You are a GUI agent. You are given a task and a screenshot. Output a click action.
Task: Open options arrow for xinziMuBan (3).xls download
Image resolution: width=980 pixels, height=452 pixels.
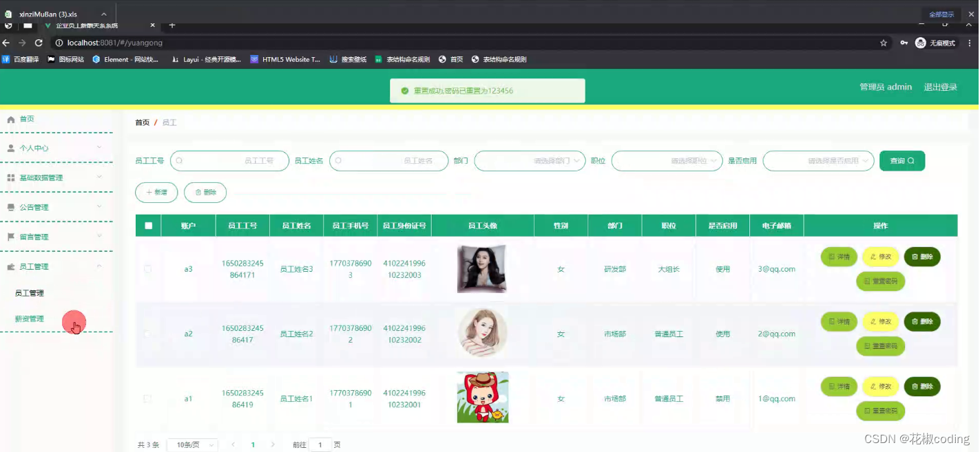pyautogui.click(x=104, y=14)
